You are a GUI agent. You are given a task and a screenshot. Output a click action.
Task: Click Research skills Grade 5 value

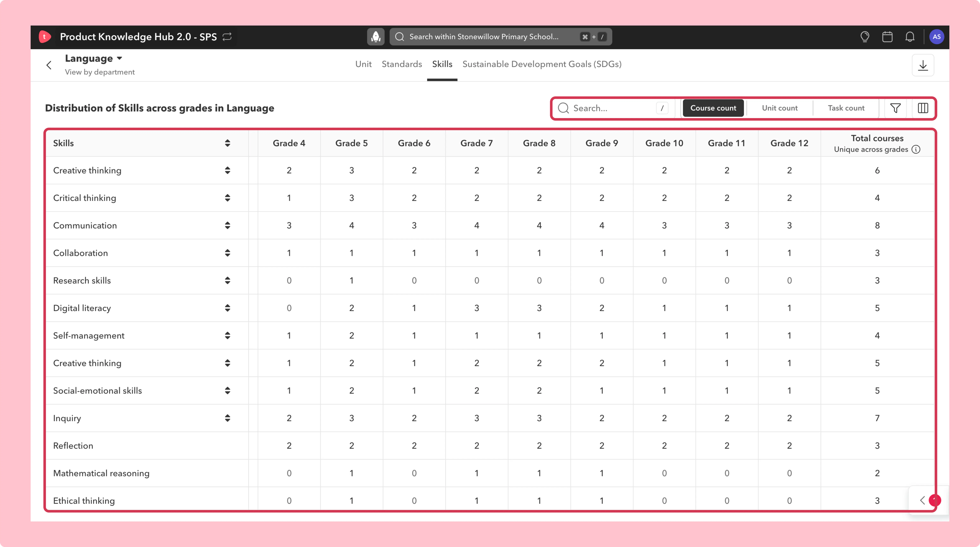coord(352,281)
